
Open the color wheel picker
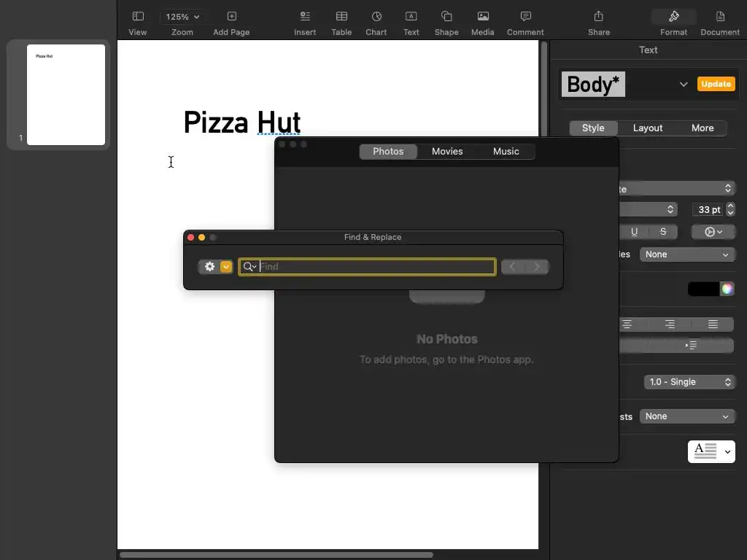(727, 289)
